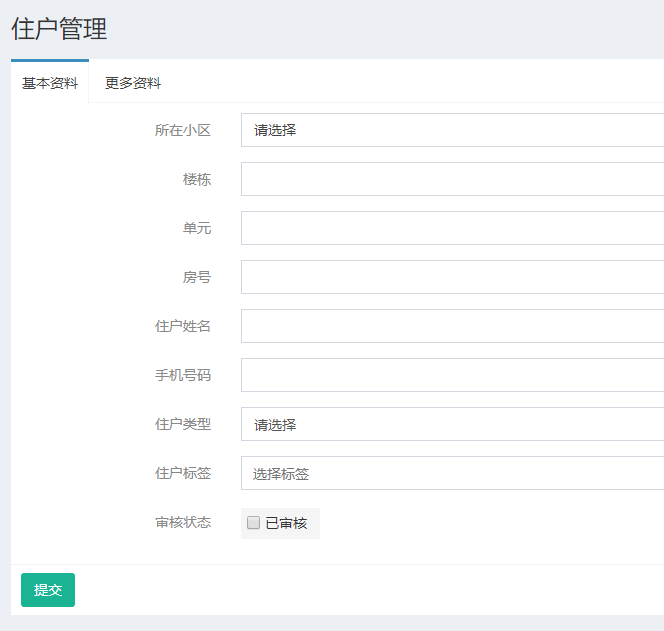This screenshot has width=664, height=631.
Task: Focus the 单元 text box
Action: pyautogui.click(x=452, y=228)
